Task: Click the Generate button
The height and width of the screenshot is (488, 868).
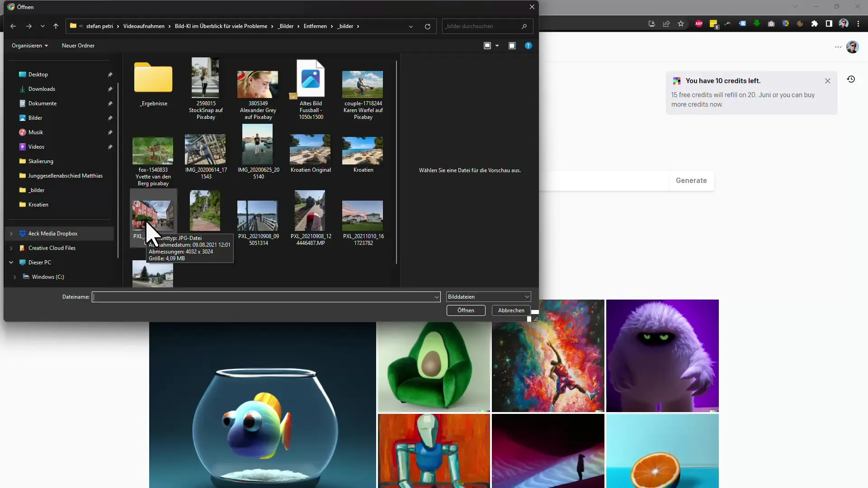Action: tap(692, 181)
